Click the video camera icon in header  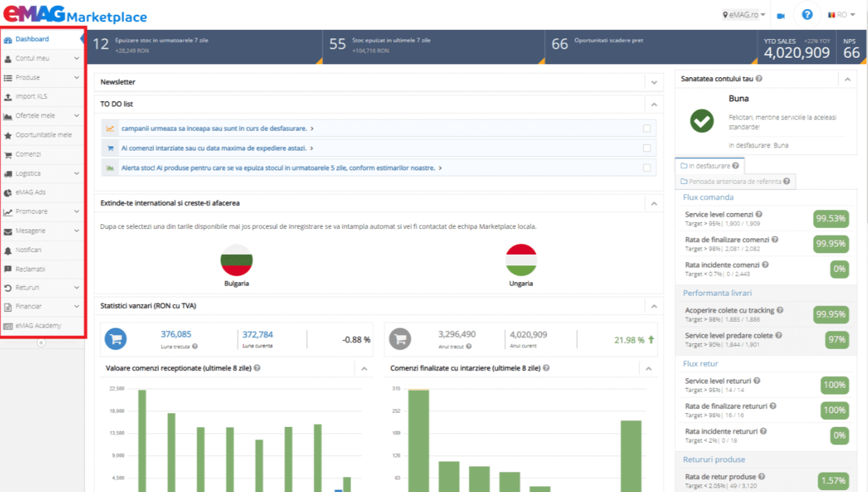point(781,16)
